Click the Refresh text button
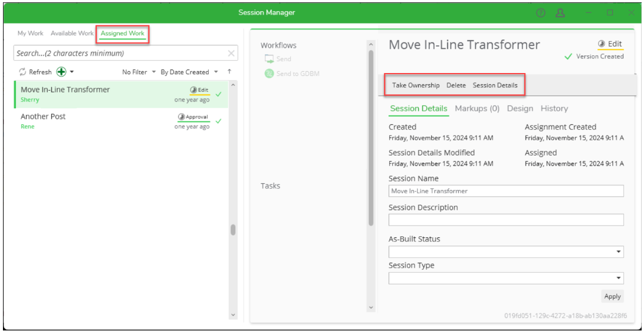This screenshot has height=334, width=644. point(40,72)
